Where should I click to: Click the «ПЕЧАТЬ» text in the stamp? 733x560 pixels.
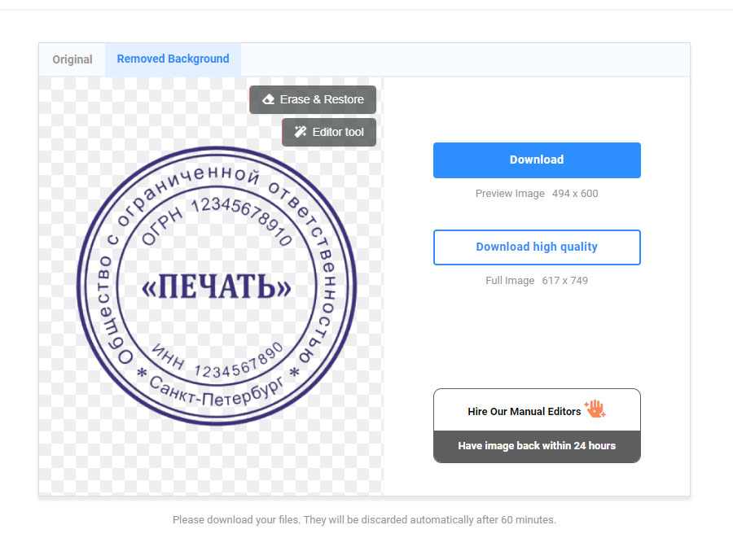click(217, 287)
